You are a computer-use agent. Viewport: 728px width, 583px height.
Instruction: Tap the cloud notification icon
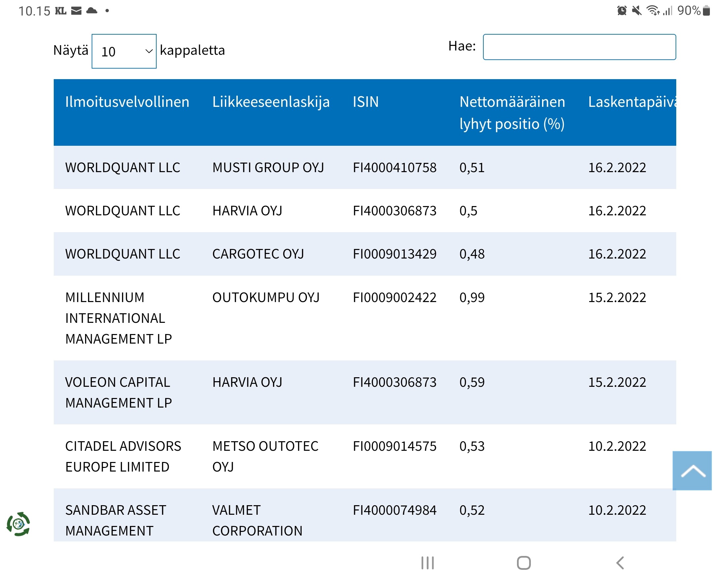[x=92, y=11]
